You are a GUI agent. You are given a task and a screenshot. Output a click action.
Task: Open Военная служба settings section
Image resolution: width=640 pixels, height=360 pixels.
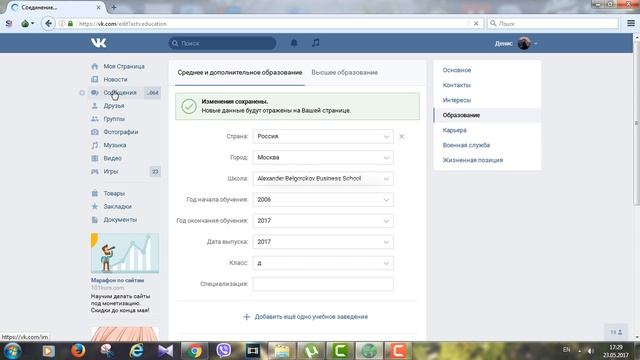coord(466,145)
